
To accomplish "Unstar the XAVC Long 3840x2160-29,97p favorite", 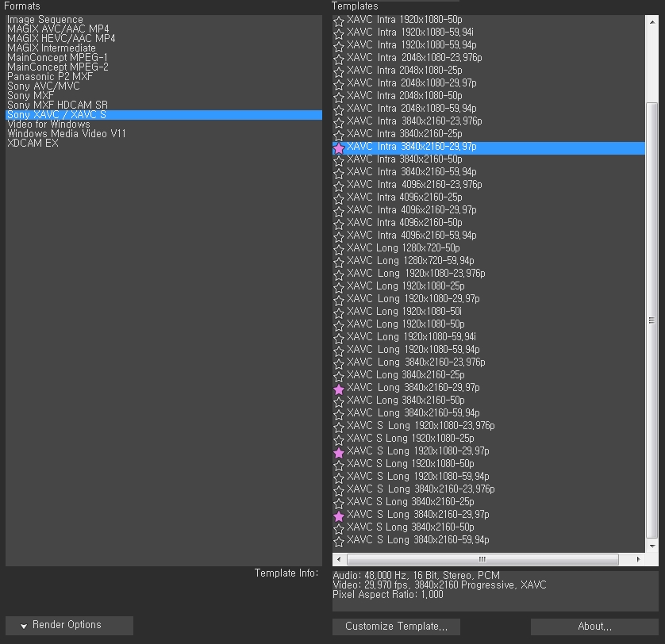I will pos(338,389).
